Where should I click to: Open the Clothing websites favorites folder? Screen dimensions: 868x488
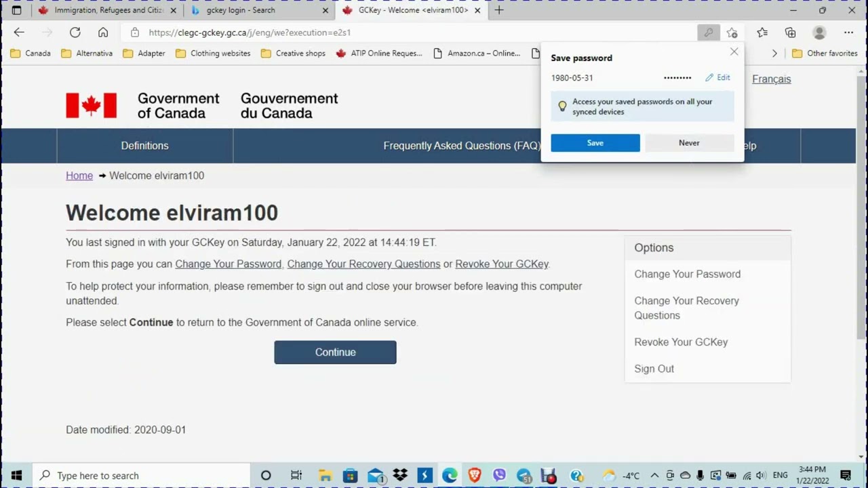(213, 53)
